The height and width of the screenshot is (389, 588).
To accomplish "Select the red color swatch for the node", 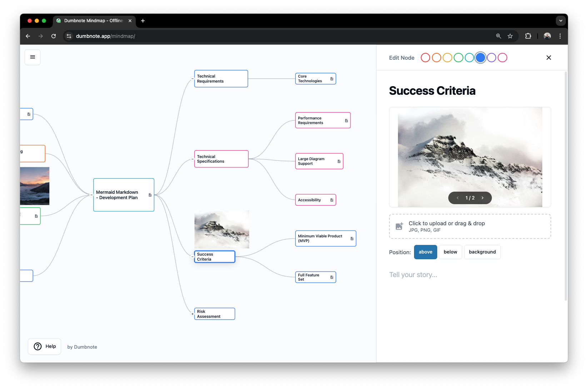I will coord(425,57).
